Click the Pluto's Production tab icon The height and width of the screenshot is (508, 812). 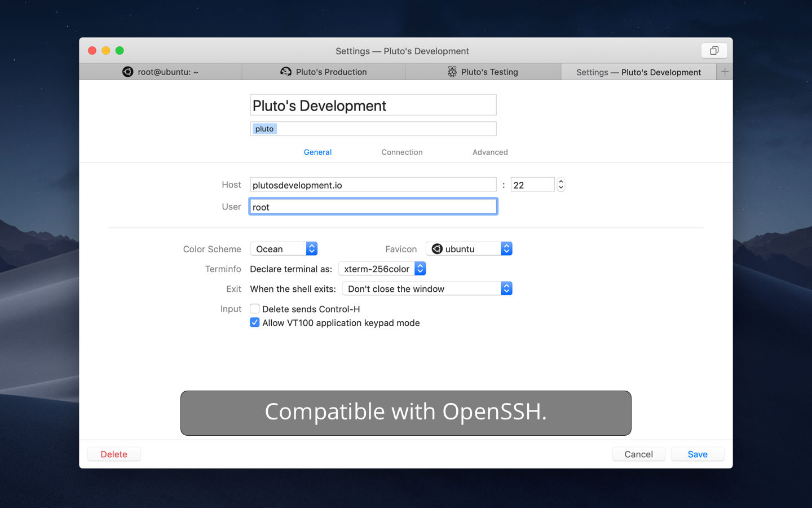click(286, 72)
